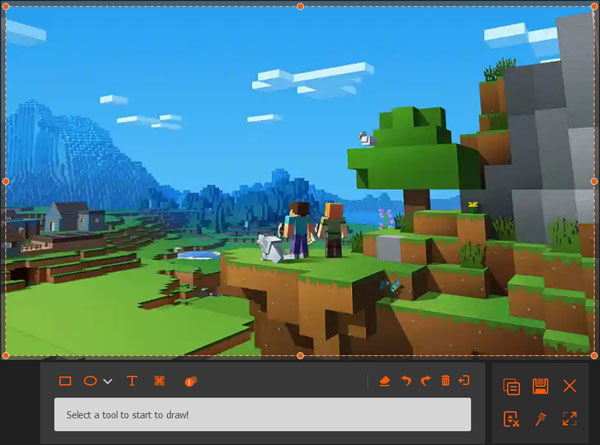Expand capture to full screen
Viewport: 600px width, 445px height.
coord(570,419)
